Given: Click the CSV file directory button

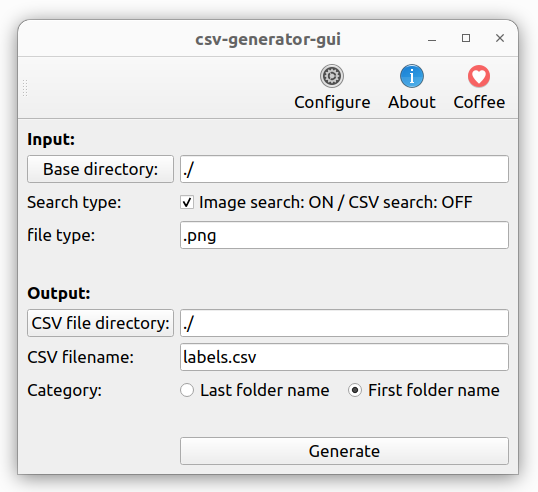Looking at the screenshot, I should tap(101, 323).
